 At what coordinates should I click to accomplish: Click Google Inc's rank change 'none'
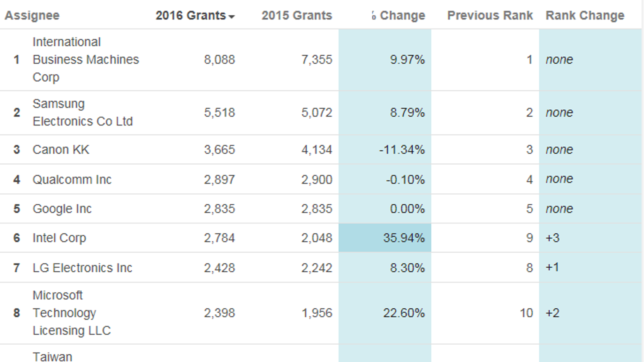click(559, 209)
